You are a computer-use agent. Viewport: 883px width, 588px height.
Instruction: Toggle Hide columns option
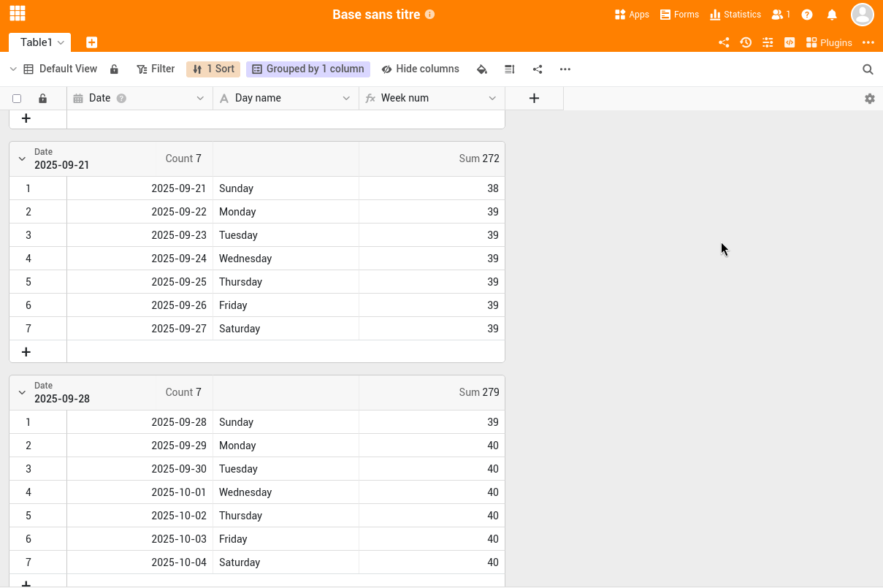(420, 69)
